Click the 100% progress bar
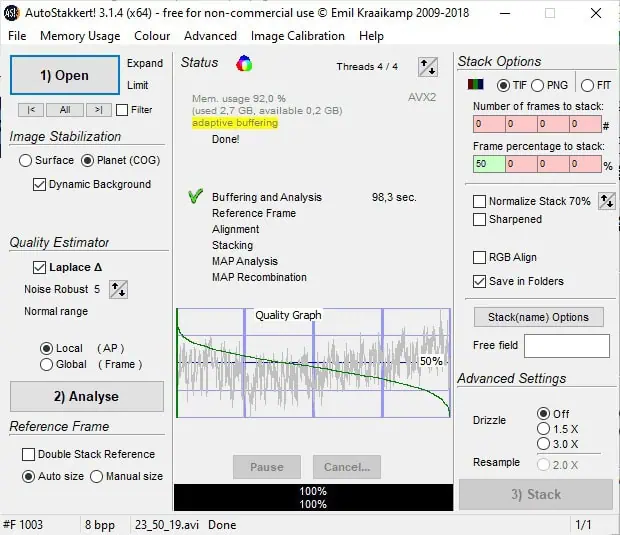620x535 pixels. pyautogui.click(x=313, y=497)
